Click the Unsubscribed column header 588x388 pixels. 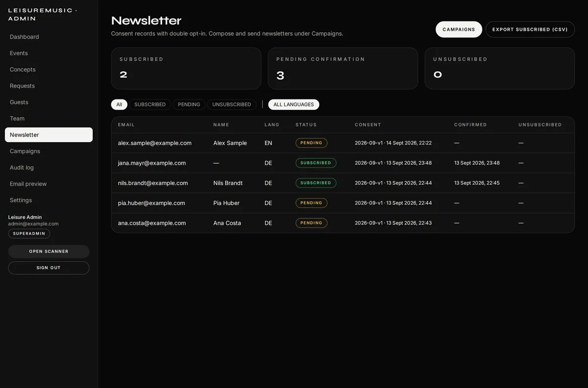point(540,125)
